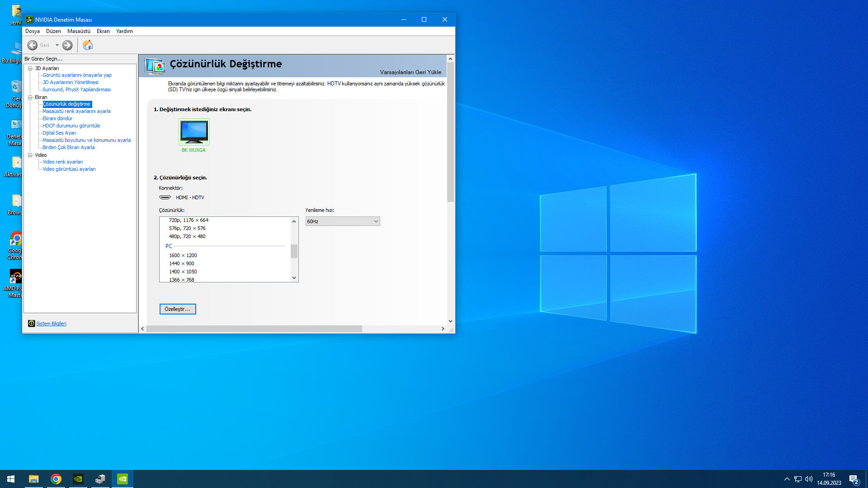Choose the 576p, 720 × 576 resolution
This screenshot has height=488, width=868.
[x=187, y=229]
